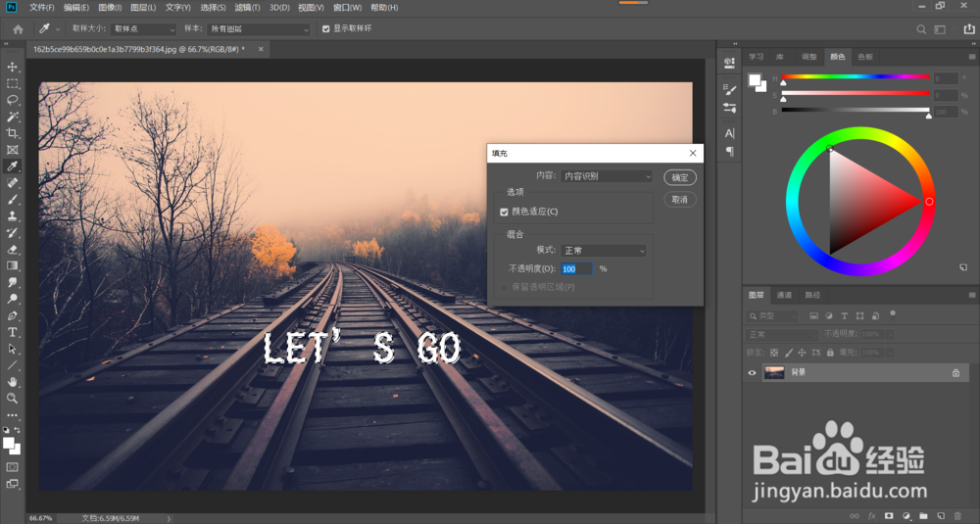Viewport: 980px width, 524px height.
Task: Switch to the 色板 (Swatches) tab
Action: point(865,57)
